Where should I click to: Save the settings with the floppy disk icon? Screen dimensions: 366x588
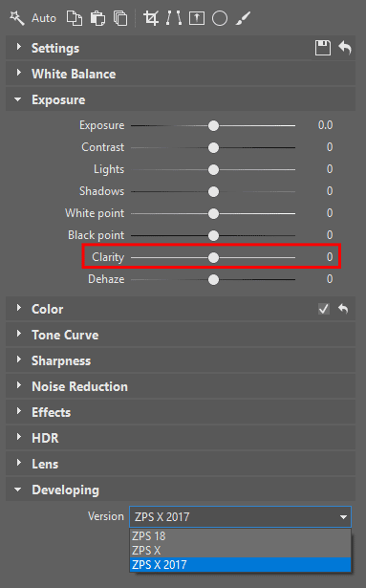(x=322, y=48)
